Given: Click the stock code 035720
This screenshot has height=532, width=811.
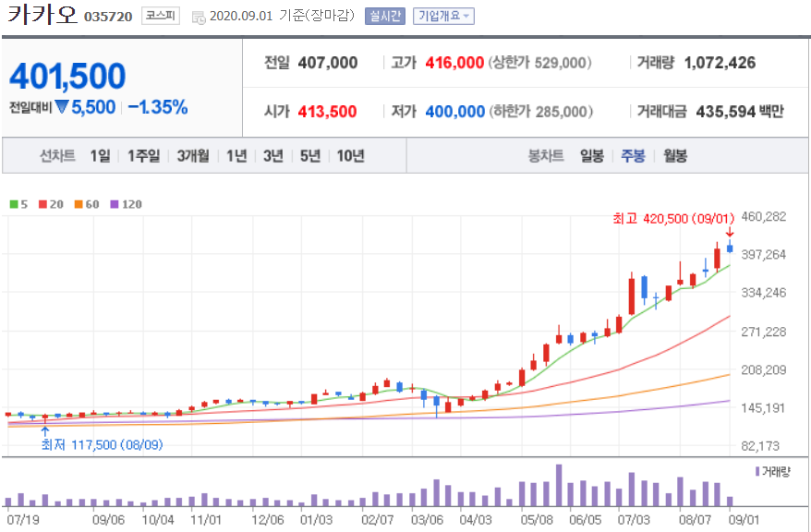Looking at the screenshot, I should (x=108, y=17).
